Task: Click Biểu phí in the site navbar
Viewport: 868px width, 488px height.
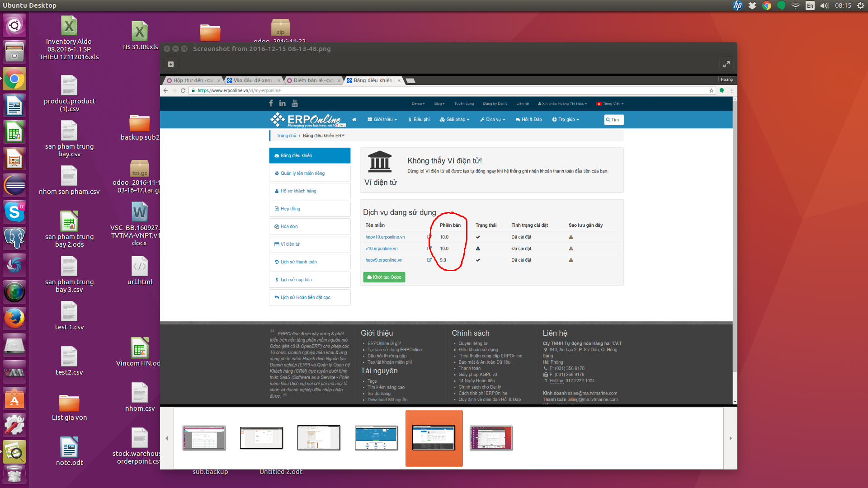Action: pyautogui.click(x=419, y=120)
